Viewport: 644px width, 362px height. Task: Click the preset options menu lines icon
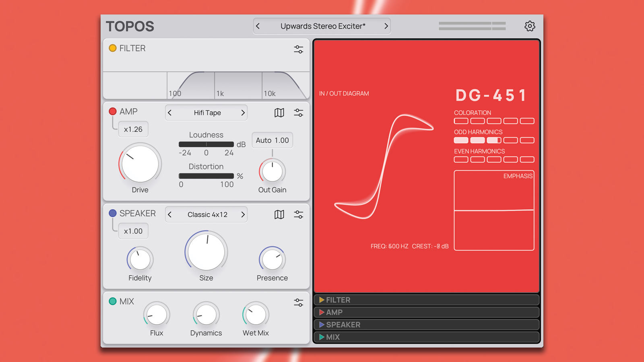(x=472, y=26)
